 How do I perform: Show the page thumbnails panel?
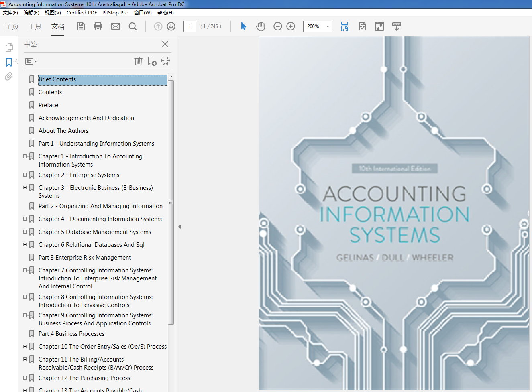[x=9, y=47]
